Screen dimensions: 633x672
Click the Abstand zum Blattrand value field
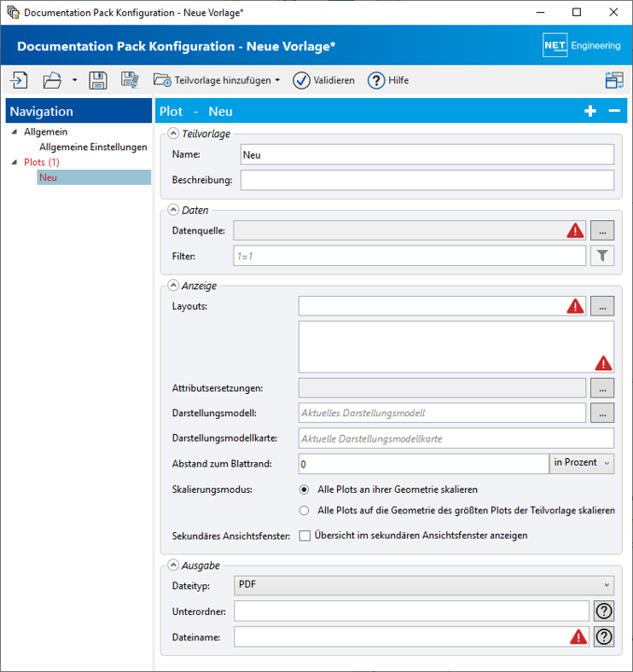(424, 464)
